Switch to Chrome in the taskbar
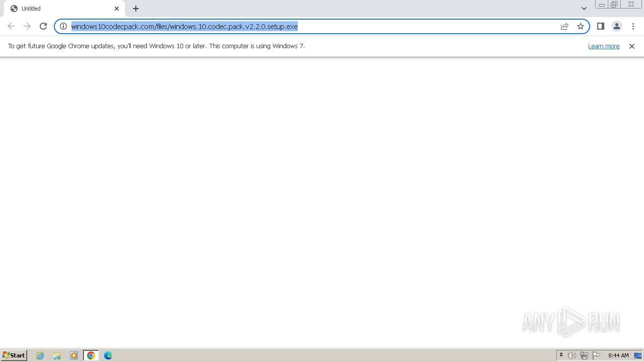The width and height of the screenshot is (644, 362). [x=91, y=355]
